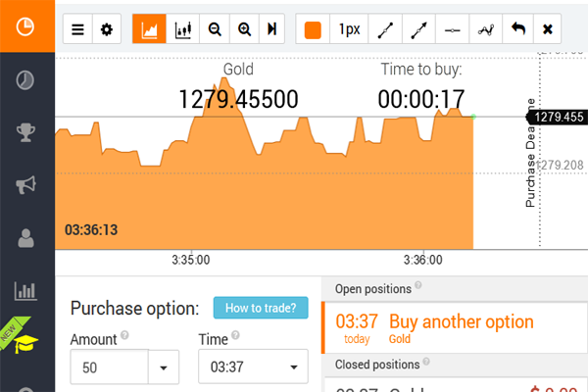Select the line segment drawing tool

tap(385, 29)
